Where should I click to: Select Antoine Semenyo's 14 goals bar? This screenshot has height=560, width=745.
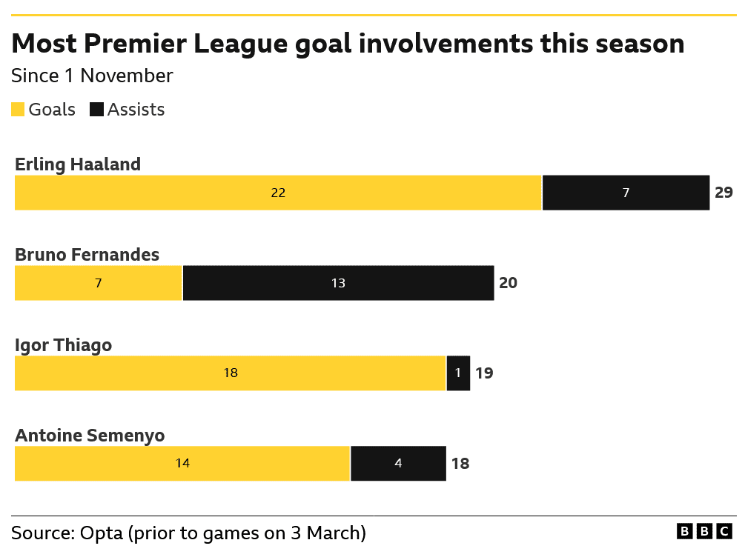182,463
